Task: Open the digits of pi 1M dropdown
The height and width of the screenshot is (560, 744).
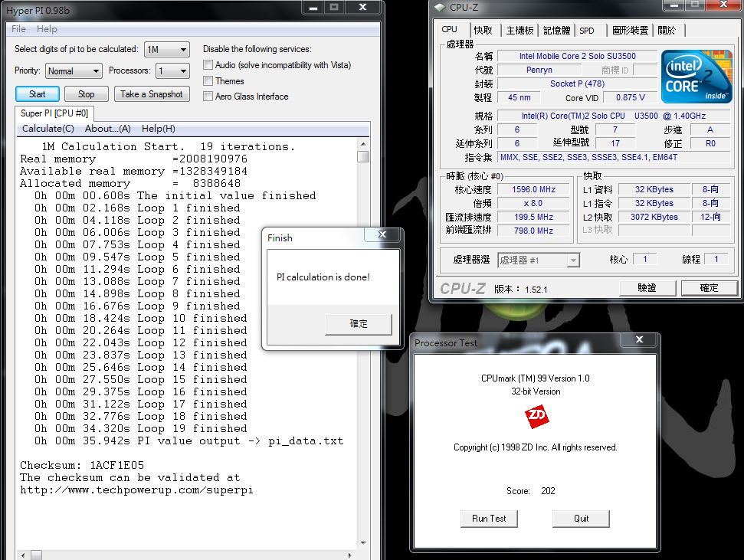Action: point(167,50)
